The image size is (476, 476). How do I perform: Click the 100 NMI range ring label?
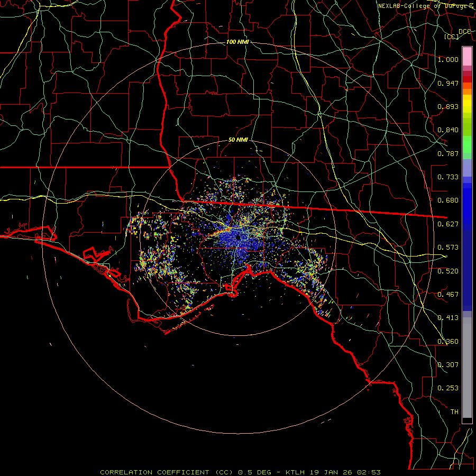coord(237,42)
